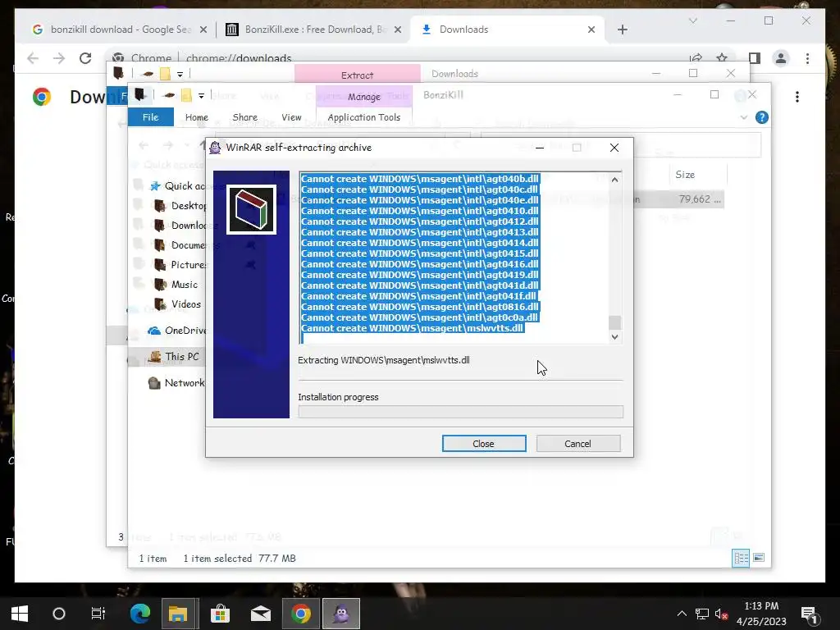Image resolution: width=840 pixels, height=630 pixels.
Task: Select log line ending mslwvtts.dll
Action: (x=413, y=328)
